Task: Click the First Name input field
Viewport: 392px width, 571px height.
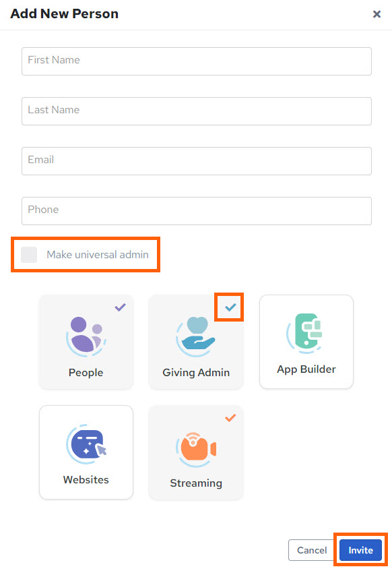Action: click(x=196, y=61)
